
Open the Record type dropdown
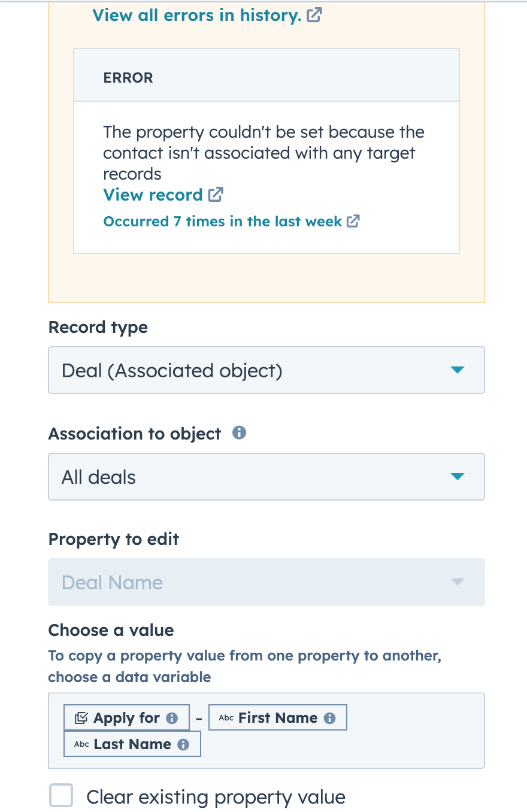[266, 369]
